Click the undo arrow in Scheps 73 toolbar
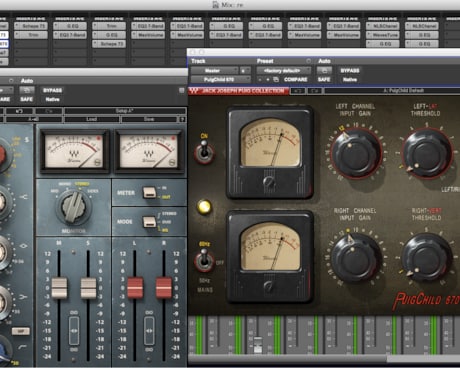This screenshot has height=380, width=460. 20,111
